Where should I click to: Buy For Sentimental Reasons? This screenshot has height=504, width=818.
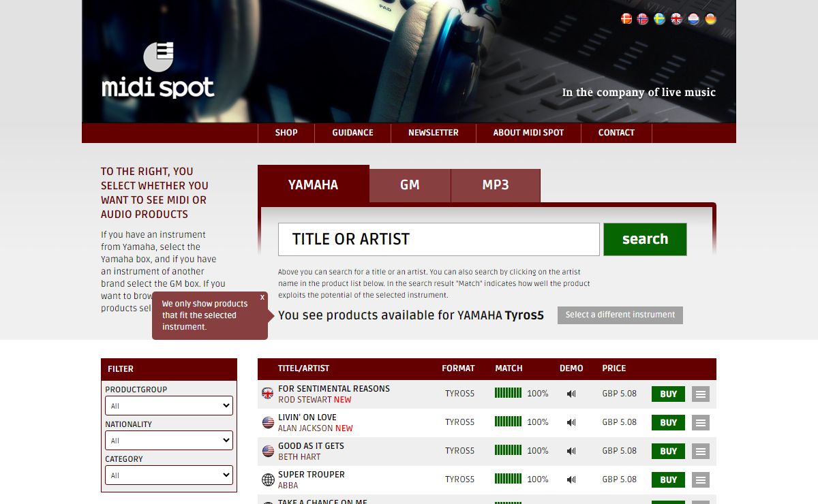[668, 394]
